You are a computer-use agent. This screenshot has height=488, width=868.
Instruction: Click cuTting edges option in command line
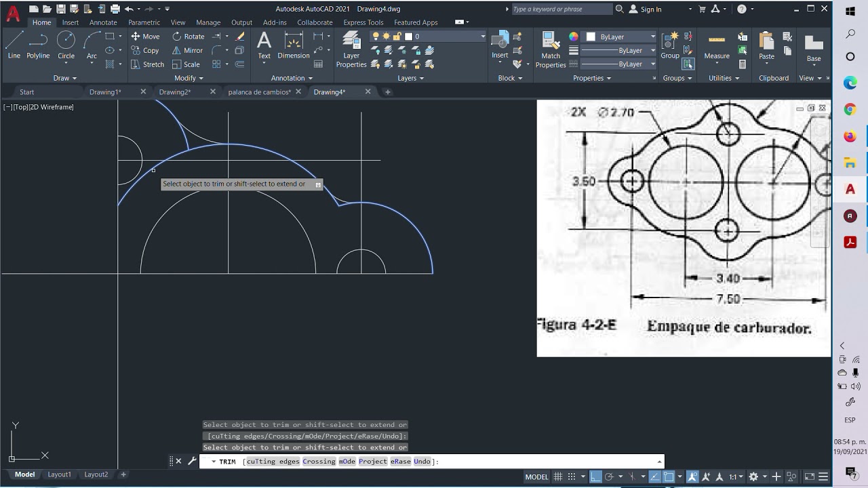pyautogui.click(x=273, y=461)
